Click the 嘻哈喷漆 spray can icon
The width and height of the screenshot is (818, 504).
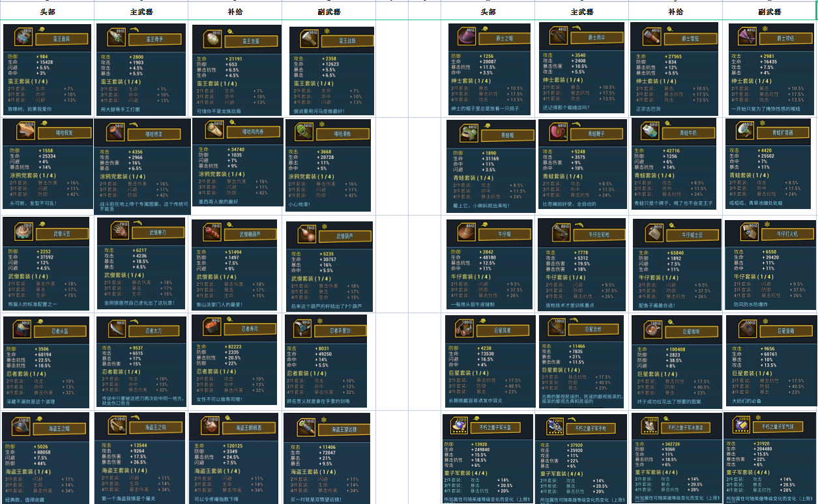point(114,133)
